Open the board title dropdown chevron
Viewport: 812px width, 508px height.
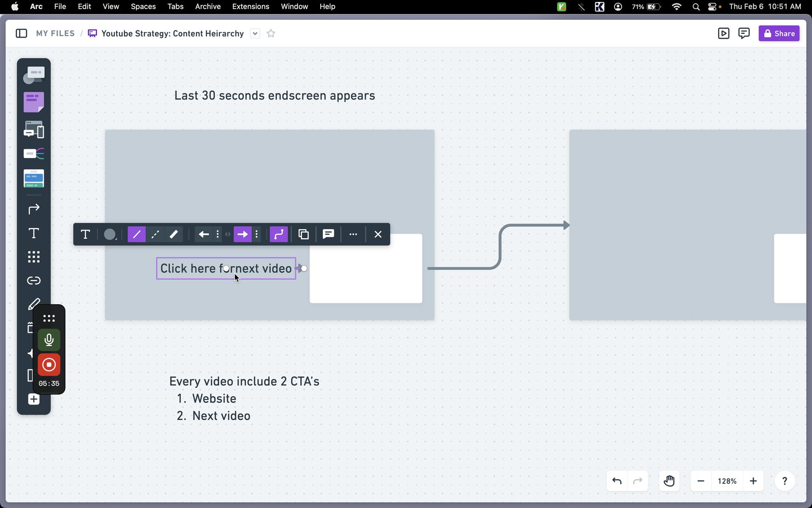point(255,34)
